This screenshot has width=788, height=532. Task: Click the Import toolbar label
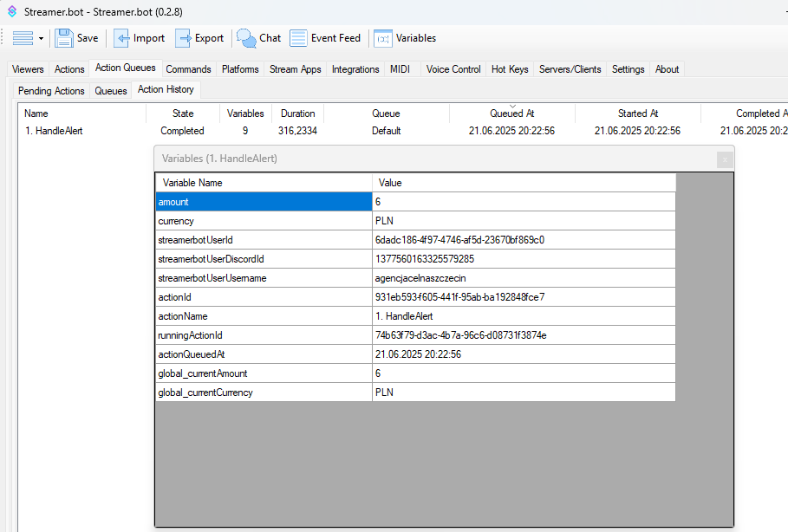point(149,38)
